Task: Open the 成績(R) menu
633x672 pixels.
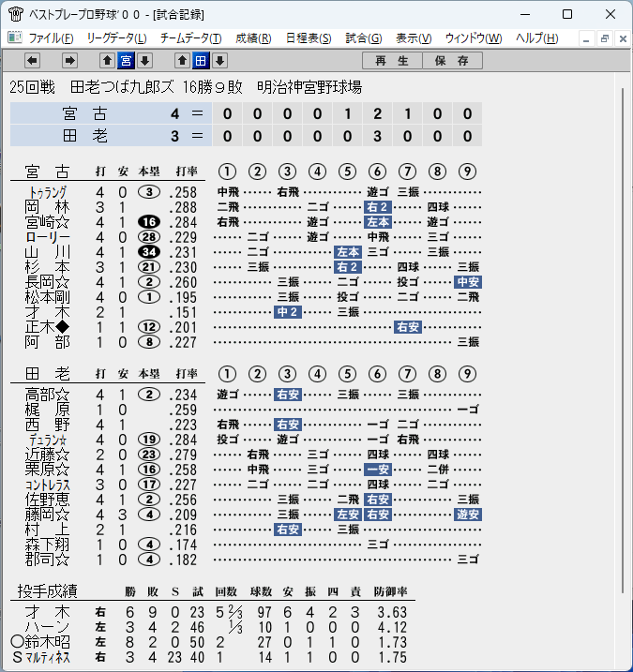Action: point(253,38)
